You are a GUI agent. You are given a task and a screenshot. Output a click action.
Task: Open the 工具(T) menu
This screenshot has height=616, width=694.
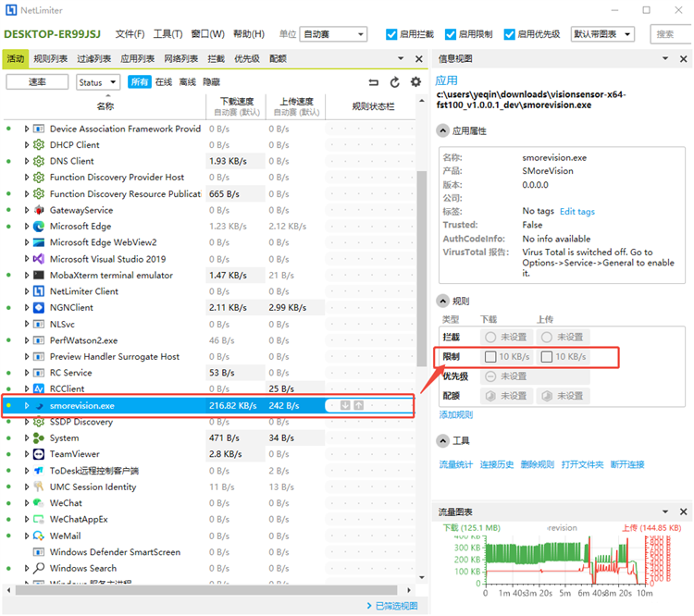point(167,34)
